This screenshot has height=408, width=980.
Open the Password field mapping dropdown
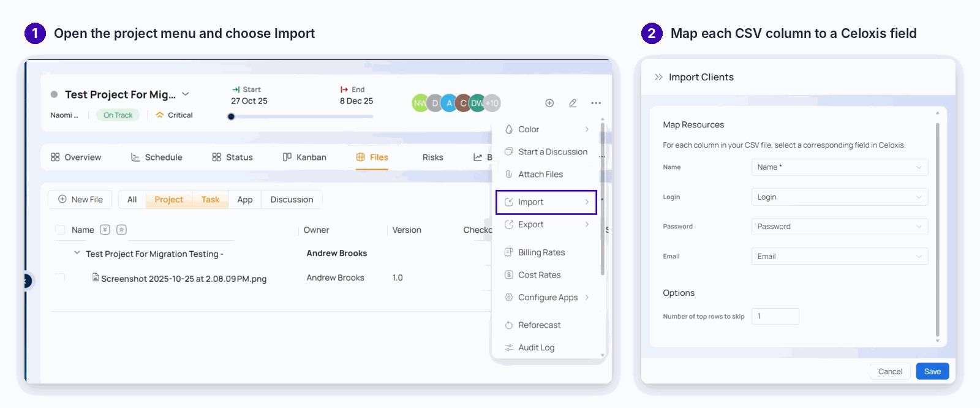click(840, 227)
